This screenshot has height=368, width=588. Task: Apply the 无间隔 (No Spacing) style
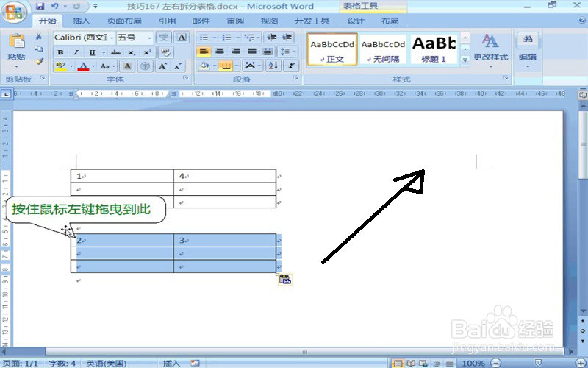click(383, 49)
